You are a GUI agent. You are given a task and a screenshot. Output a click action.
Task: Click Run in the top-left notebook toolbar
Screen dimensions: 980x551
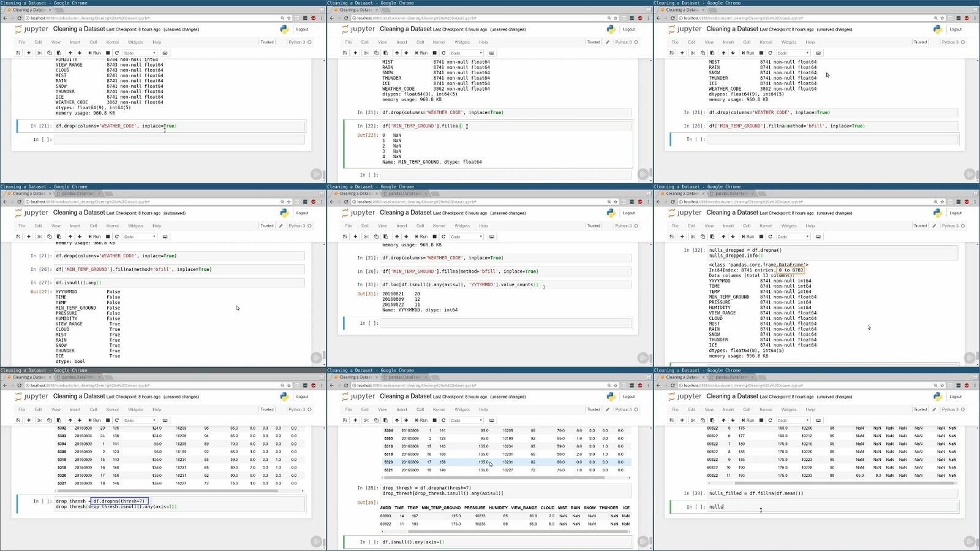95,53
